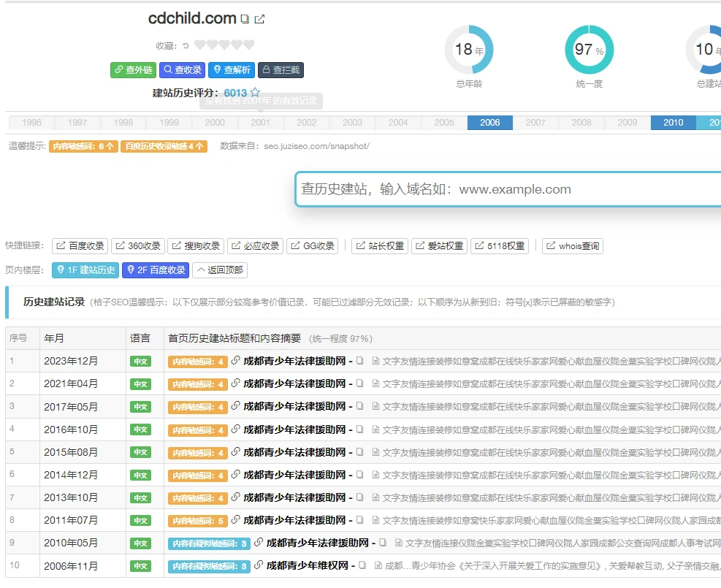Select year 2010 on the timeline
This screenshot has width=721, height=588.
click(673, 123)
